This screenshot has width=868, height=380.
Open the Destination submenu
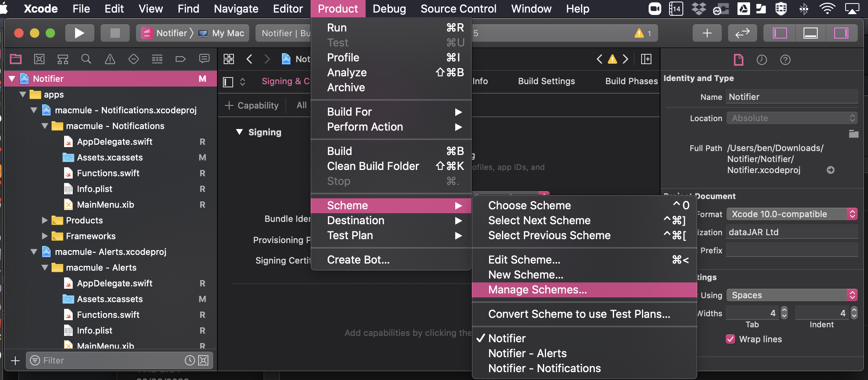(x=391, y=221)
